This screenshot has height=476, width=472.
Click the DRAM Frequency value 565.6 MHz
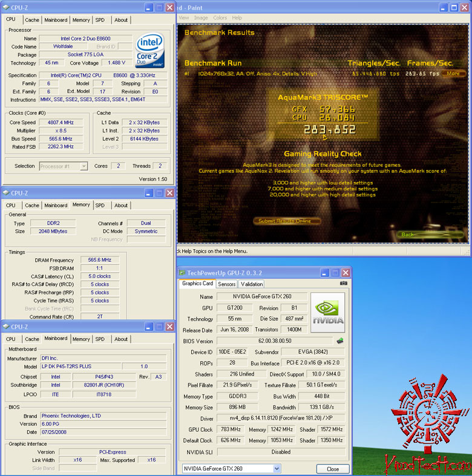tap(100, 260)
